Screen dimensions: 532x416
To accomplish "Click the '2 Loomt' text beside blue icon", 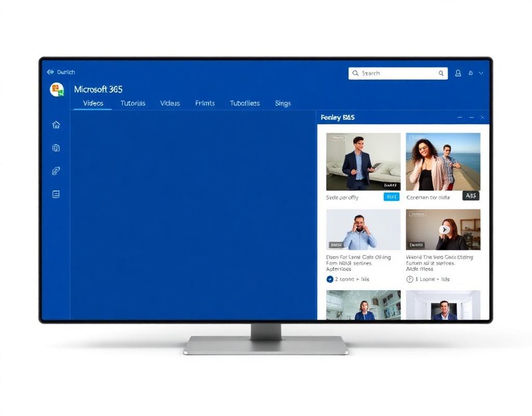I will 352,279.
